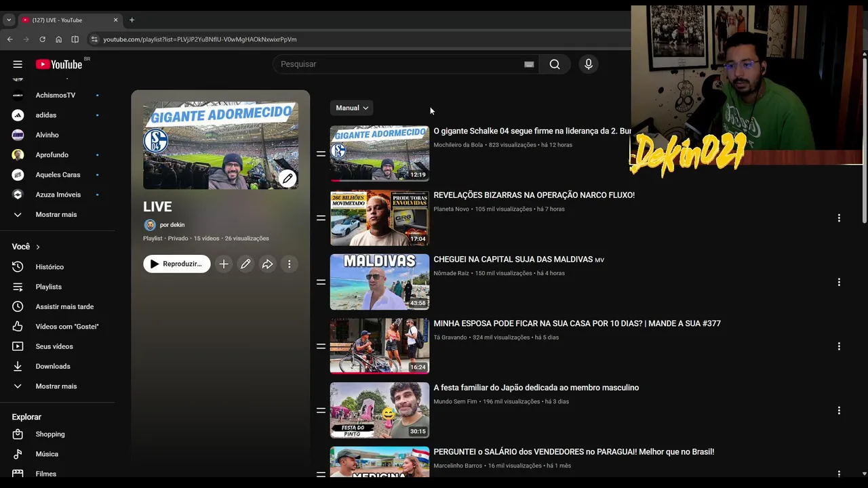Grab the reorder handle of the Schalke 04 video

[321, 154]
